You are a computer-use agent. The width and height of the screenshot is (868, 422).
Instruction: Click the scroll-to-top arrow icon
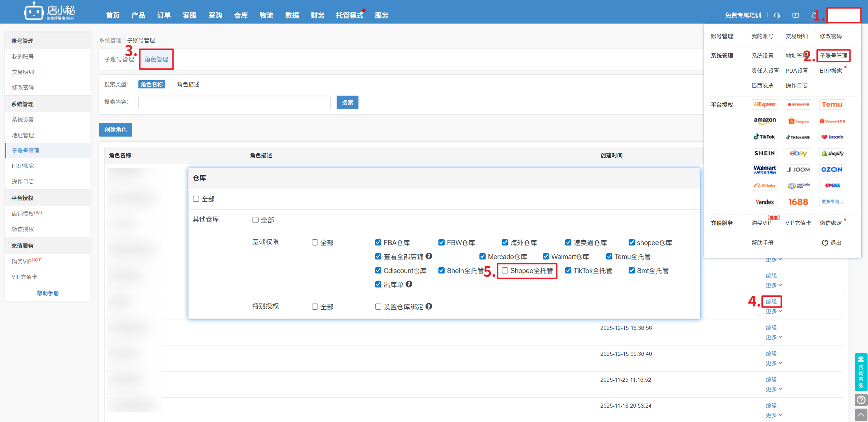tap(861, 415)
